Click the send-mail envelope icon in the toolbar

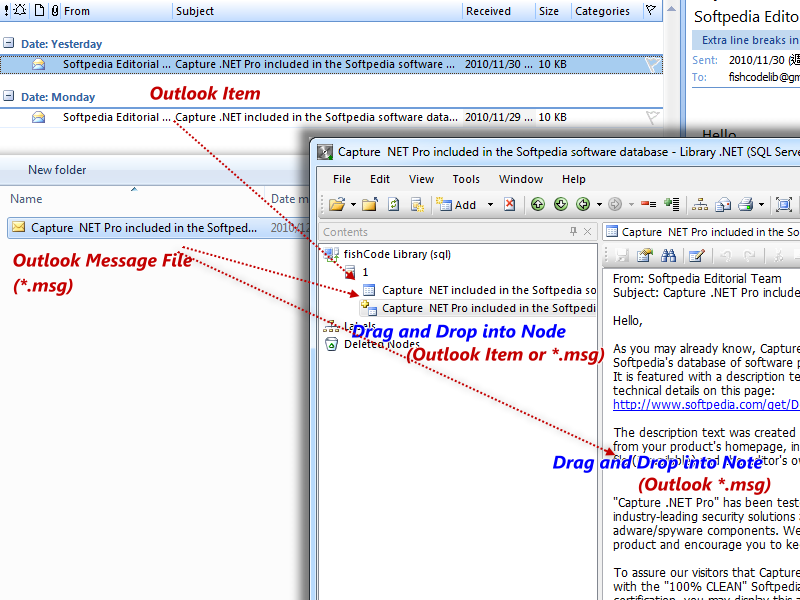coord(723,205)
